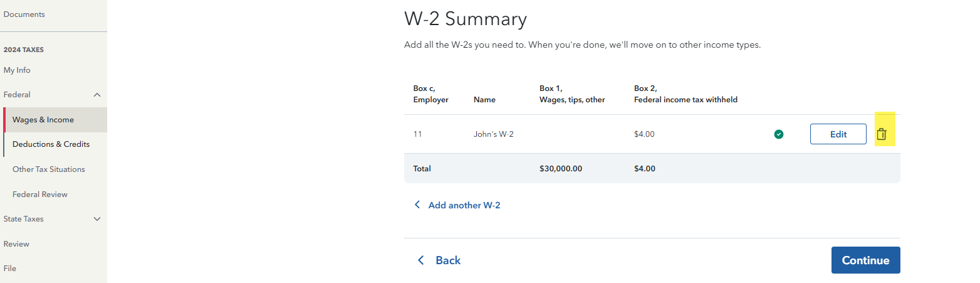
Task: Go to the File section
Action: click(x=10, y=269)
